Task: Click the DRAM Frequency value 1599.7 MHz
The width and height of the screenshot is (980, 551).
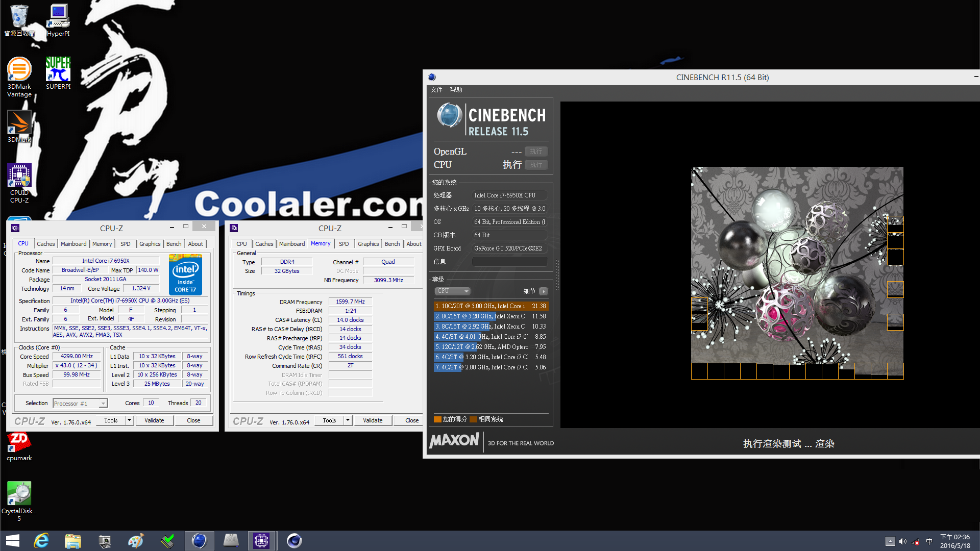Action: coord(350,302)
